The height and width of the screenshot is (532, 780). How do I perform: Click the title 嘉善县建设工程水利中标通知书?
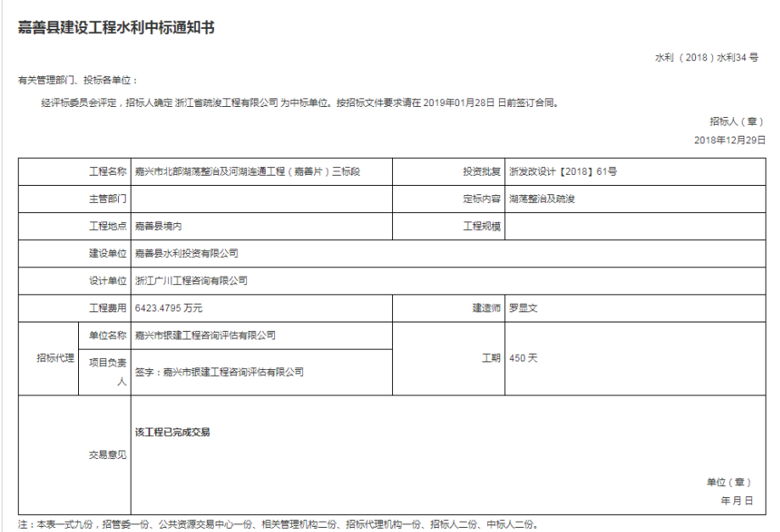click(x=116, y=28)
